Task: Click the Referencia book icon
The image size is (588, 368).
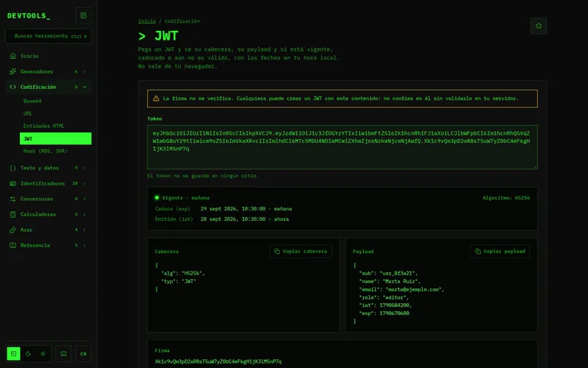Action: (12, 245)
